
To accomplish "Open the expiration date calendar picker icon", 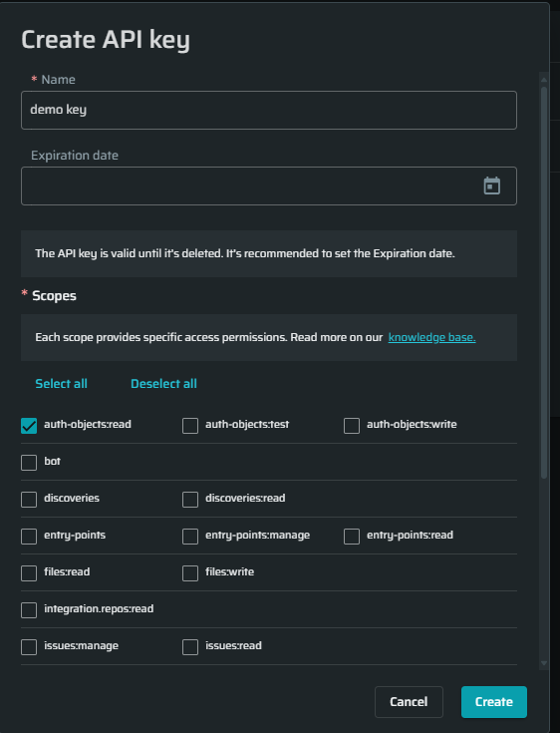I will pos(492,185).
